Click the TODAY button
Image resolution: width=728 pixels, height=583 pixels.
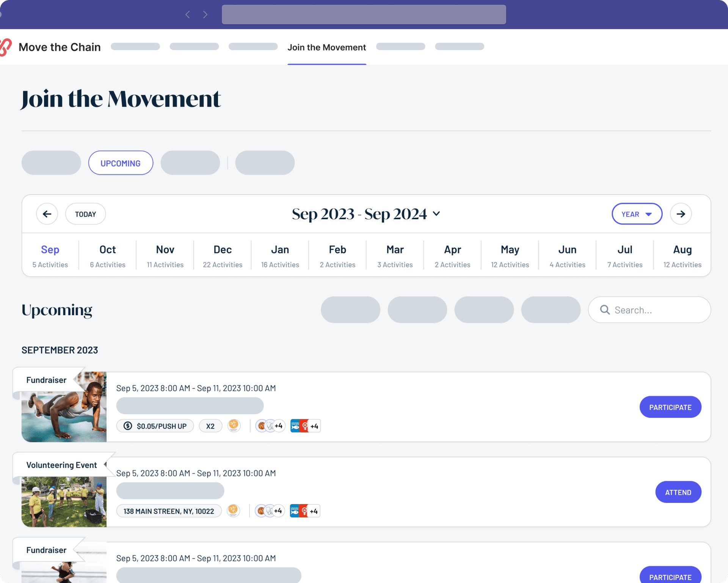(86, 214)
